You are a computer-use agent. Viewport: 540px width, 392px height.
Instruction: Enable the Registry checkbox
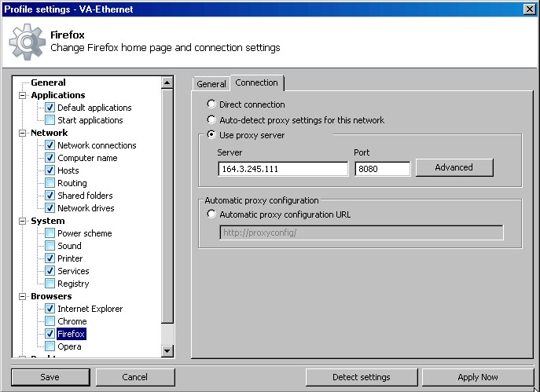click(50, 284)
